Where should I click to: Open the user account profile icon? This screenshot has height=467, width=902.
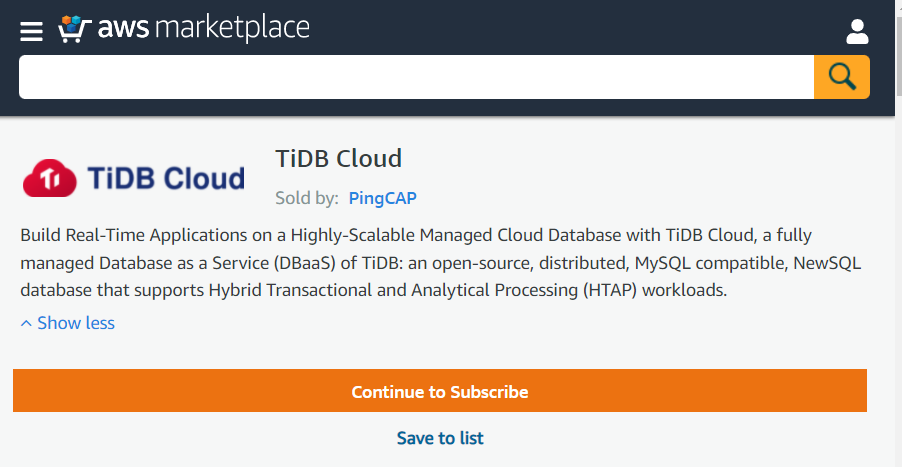point(857,30)
